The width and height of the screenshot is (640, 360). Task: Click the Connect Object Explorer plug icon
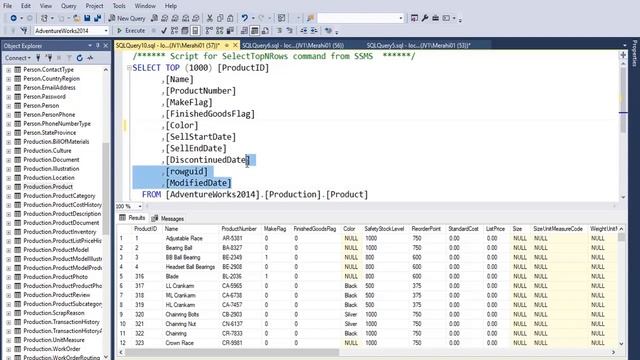click(38, 58)
